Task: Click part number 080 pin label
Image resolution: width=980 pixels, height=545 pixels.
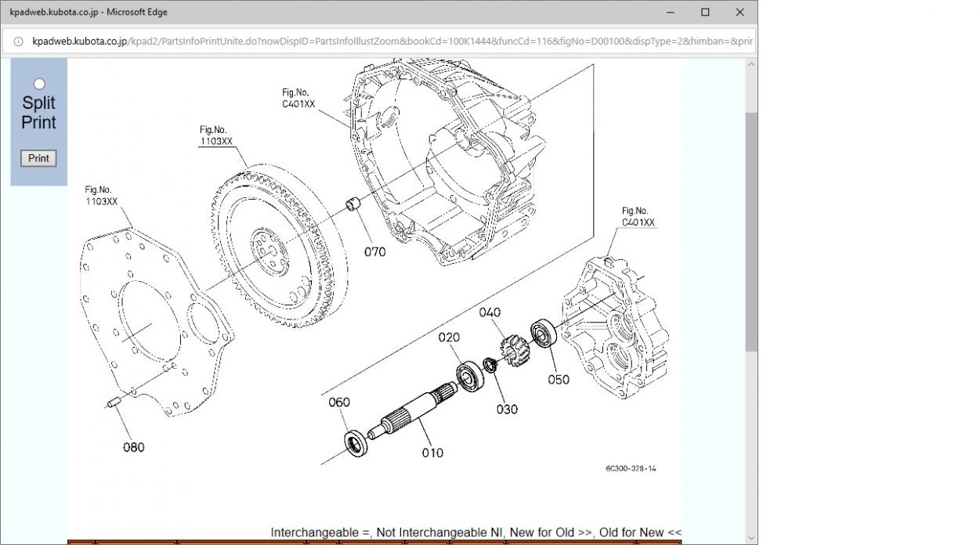Action: [x=134, y=448]
